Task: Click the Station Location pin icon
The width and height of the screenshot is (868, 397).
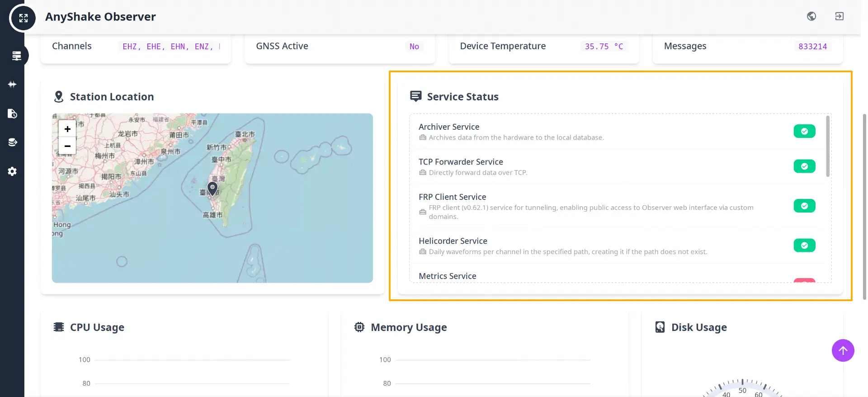Action: 58,97
